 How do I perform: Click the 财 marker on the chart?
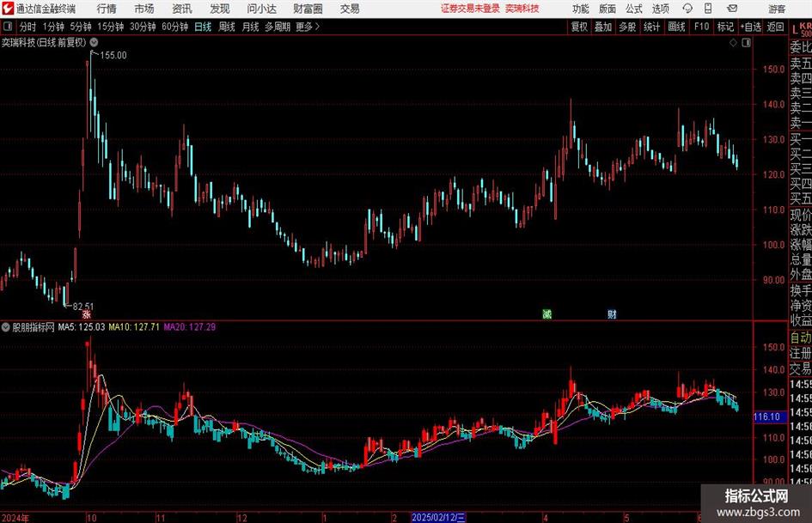click(612, 313)
